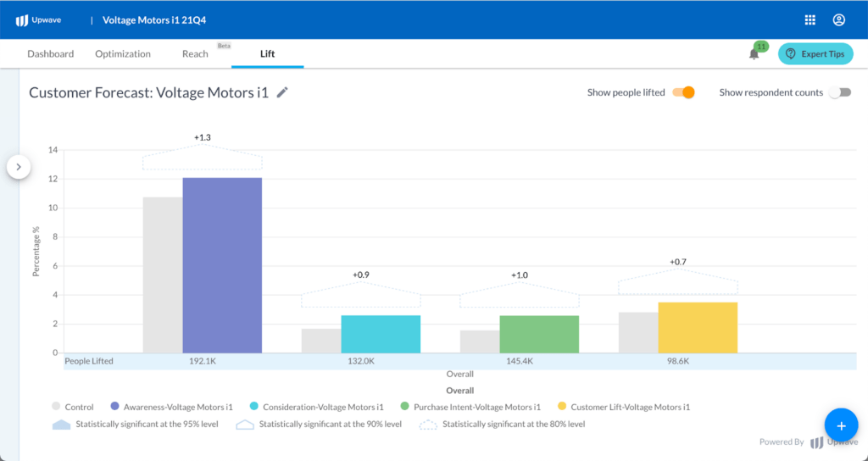The width and height of the screenshot is (868, 461).
Task: Toggle Awareness-Voltage Motors i1 legend item
Action: tap(171, 407)
